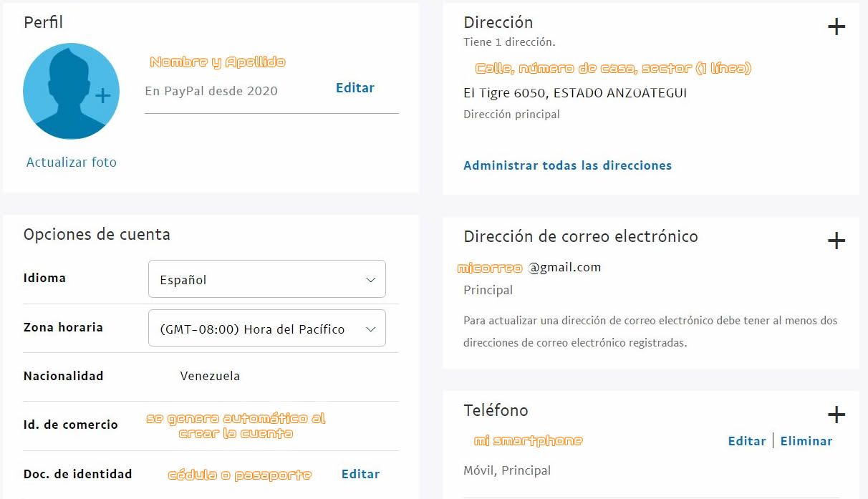Select the mi smartphone phone entry

click(x=528, y=441)
